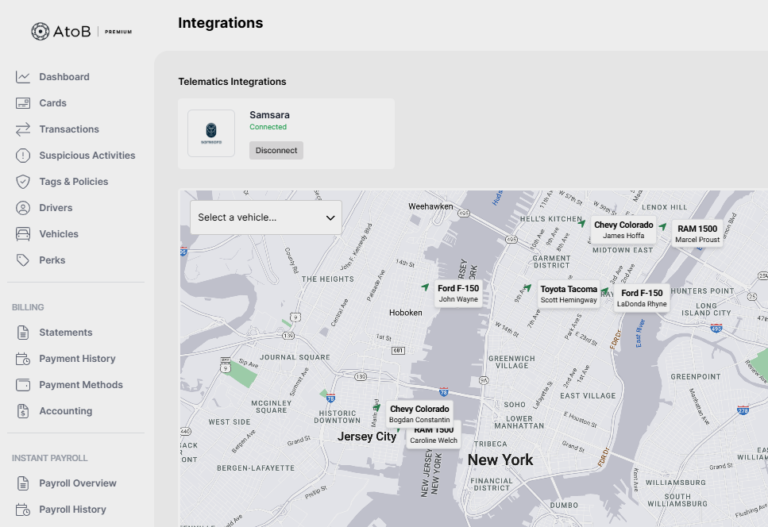
Task: Open Payroll Overview page
Action: tap(77, 483)
